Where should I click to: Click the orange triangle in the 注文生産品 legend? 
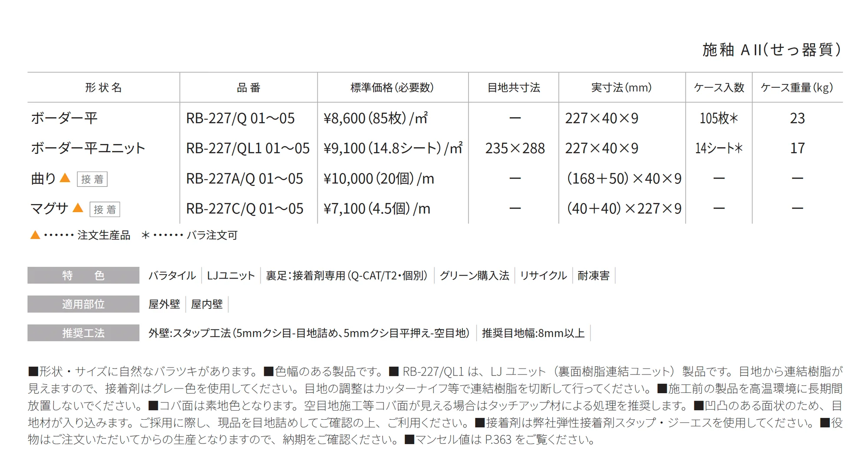[35, 235]
